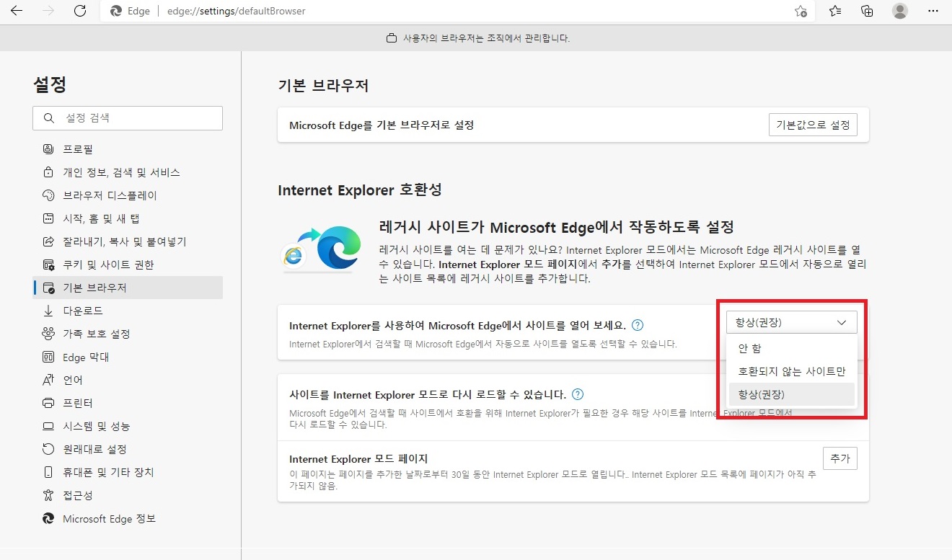This screenshot has width=952, height=560.
Task: Click the 쿠키 및 사이트 권한 icon
Action: (48, 265)
